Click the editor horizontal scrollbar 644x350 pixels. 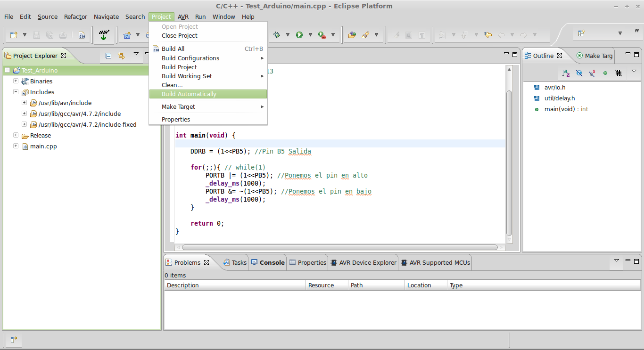pos(340,247)
